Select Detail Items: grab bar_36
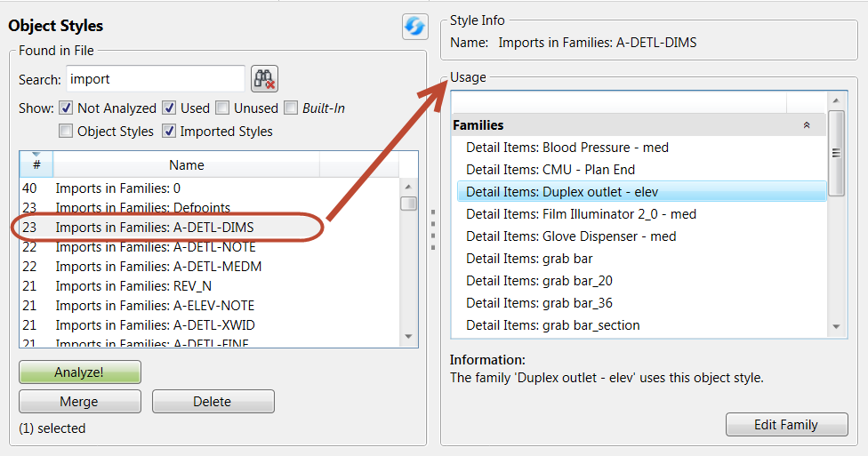Viewport: 868px width, 456px height. tap(641, 303)
